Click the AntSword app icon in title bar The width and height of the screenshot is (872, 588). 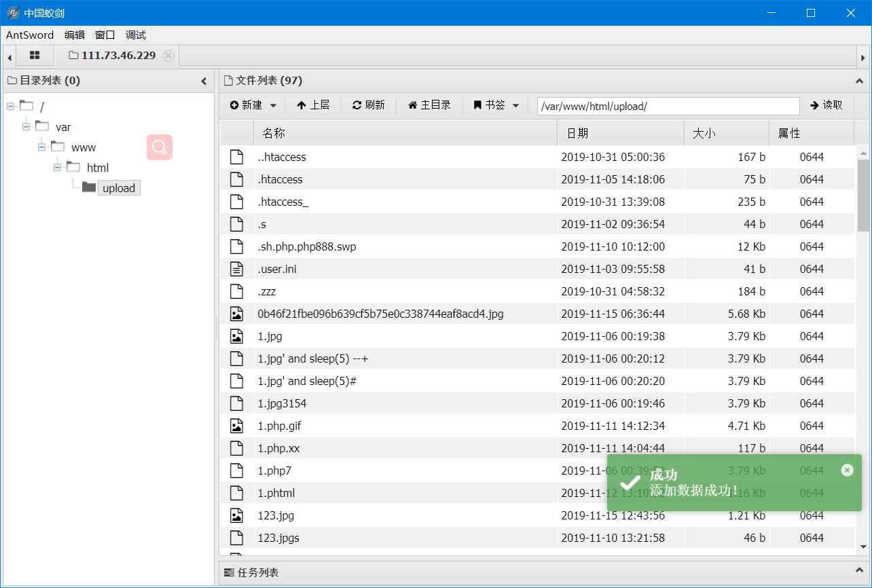coord(12,13)
